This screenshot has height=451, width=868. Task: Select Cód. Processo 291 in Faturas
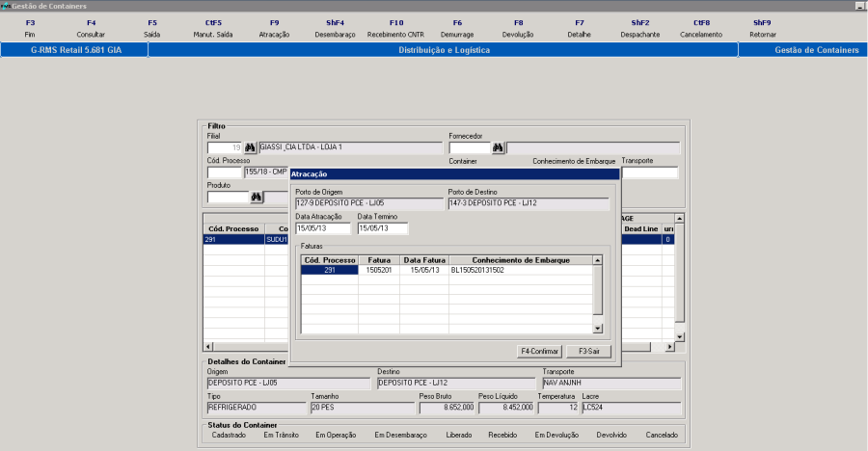(330, 270)
